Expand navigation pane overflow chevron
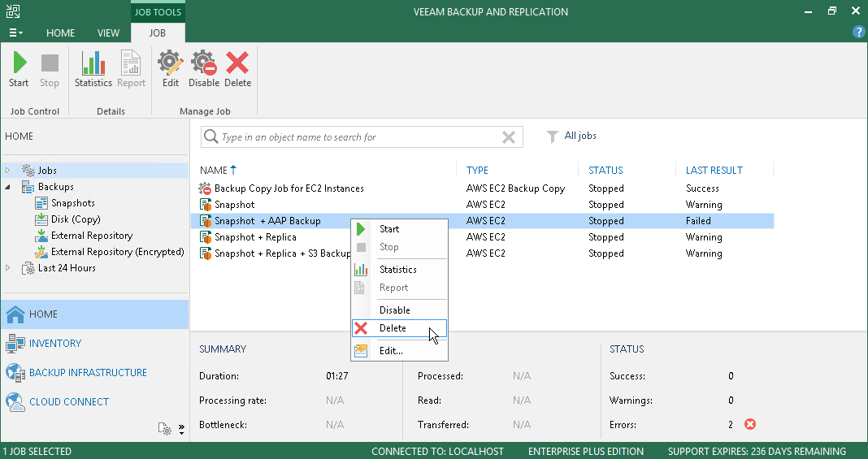Image resolution: width=868 pixels, height=459 pixels. coord(181,429)
